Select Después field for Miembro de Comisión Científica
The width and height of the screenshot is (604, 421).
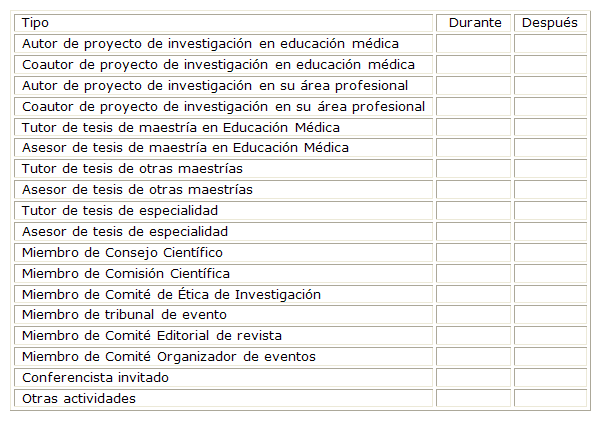[x=550, y=273]
